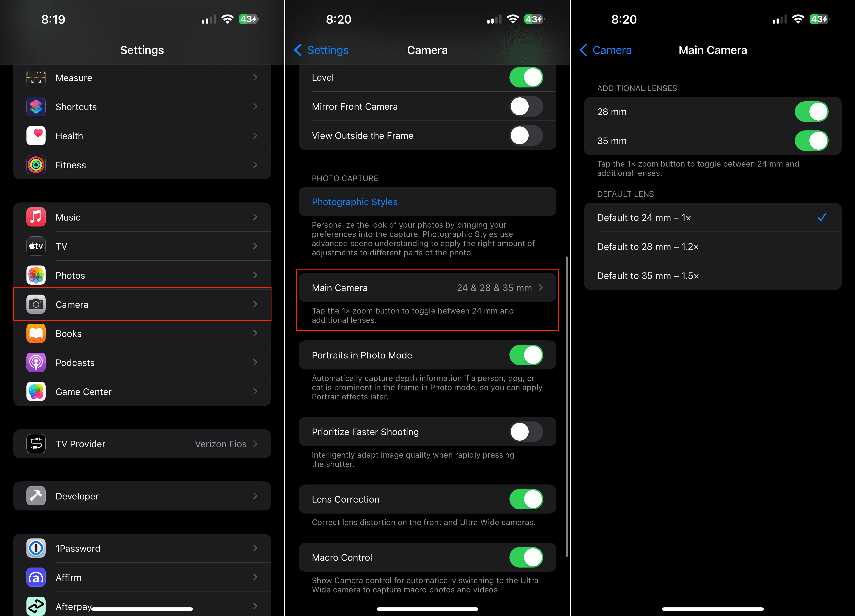The image size is (855, 616).
Task: Tap the cellular signal icon on Main Camera screen
Action: [779, 19]
